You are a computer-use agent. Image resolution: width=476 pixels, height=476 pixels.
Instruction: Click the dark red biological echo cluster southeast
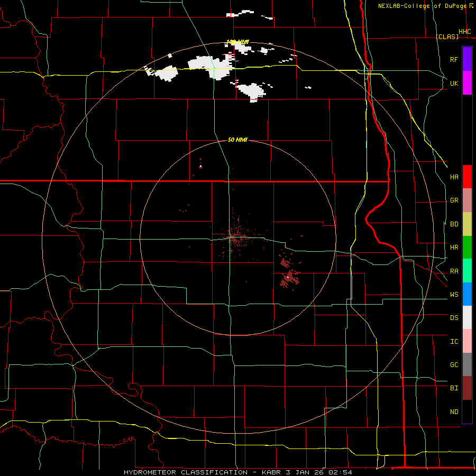pos(289,278)
